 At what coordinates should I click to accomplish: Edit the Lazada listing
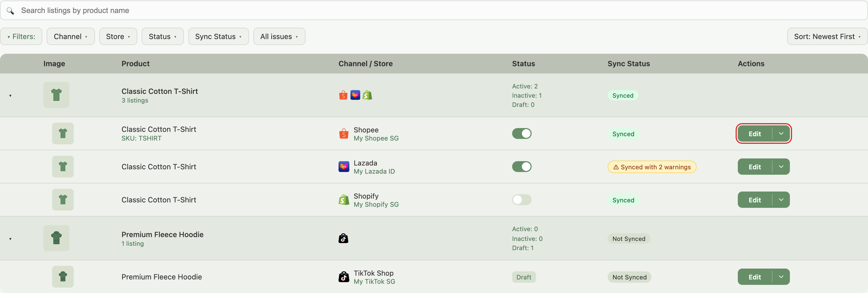[755, 167]
